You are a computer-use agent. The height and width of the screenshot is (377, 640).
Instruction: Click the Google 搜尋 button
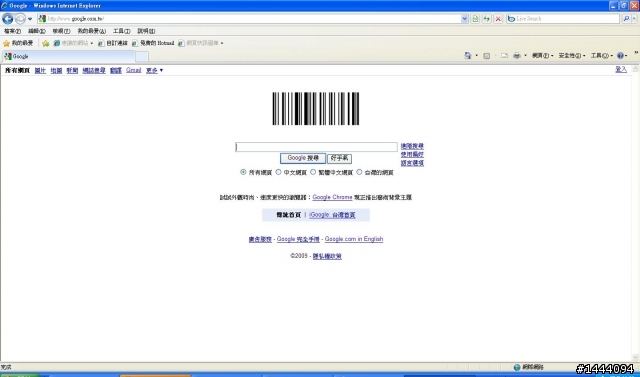[x=303, y=158]
